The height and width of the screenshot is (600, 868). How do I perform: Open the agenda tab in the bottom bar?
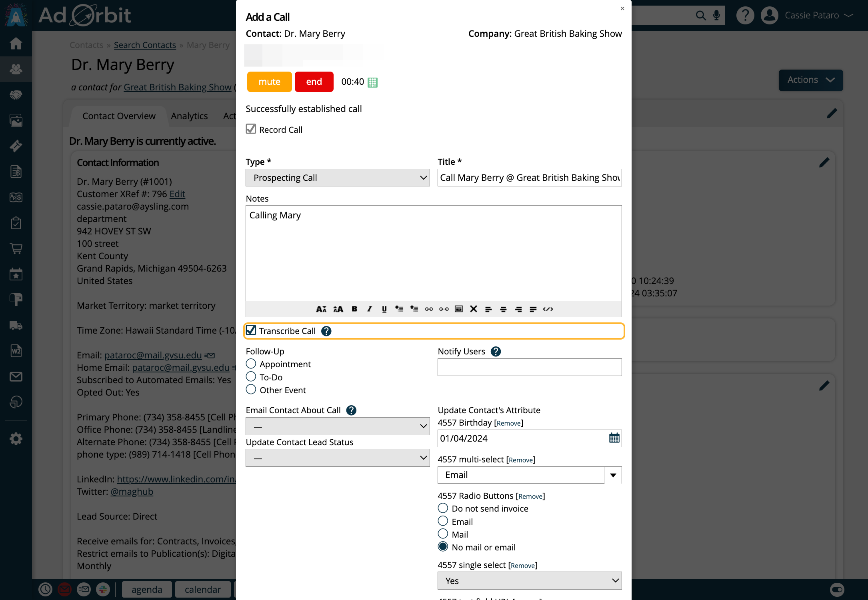pyautogui.click(x=147, y=590)
